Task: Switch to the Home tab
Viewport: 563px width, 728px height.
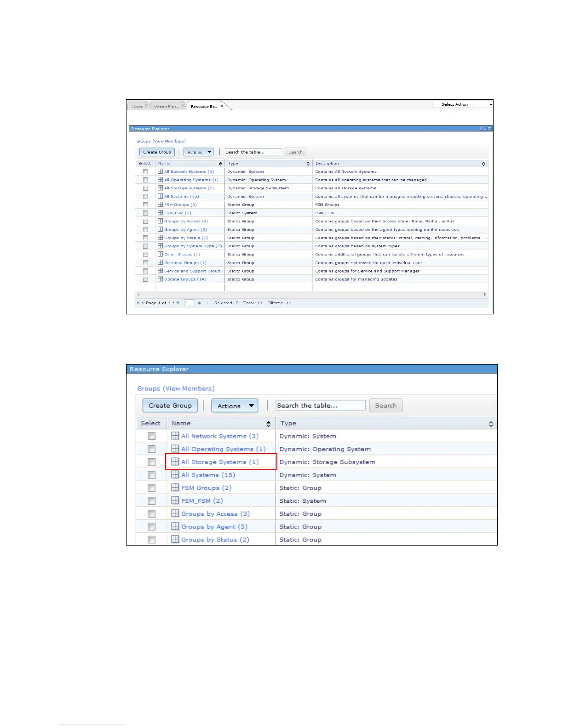Action: coord(137,106)
